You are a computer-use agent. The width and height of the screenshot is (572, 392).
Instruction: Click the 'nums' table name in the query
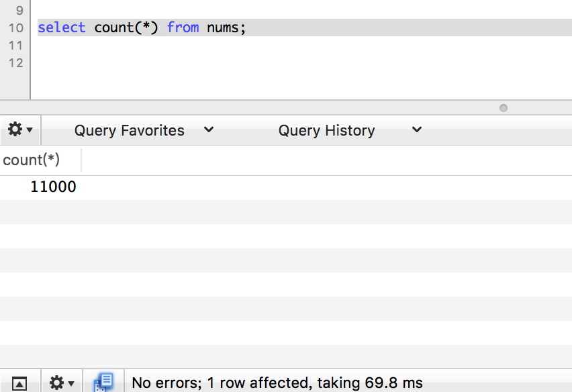222,28
